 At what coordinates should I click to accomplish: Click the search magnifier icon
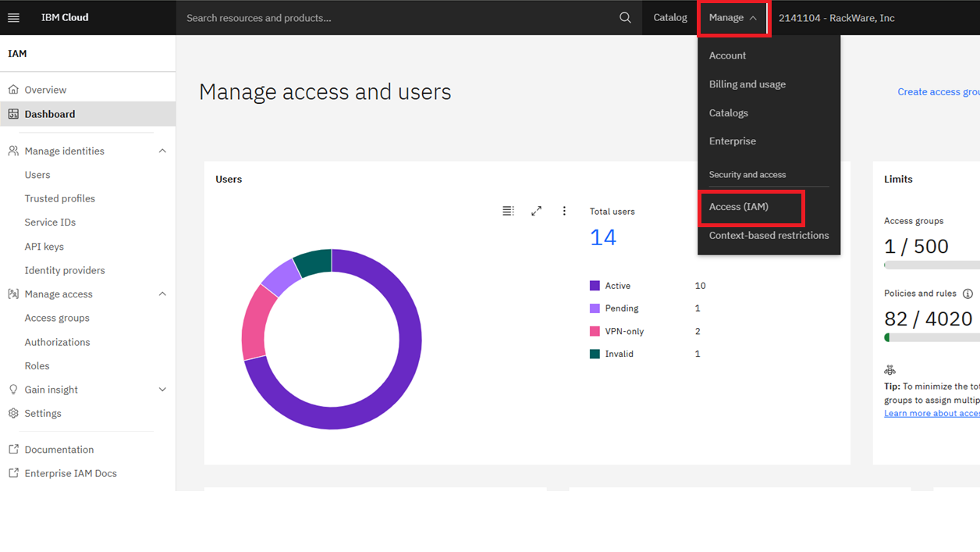point(625,17)
